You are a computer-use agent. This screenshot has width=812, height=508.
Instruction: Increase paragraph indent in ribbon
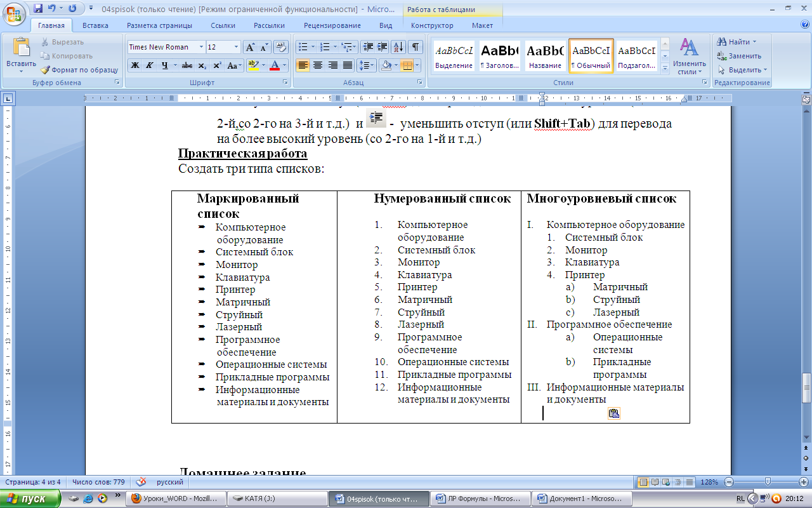click(383, 47)
